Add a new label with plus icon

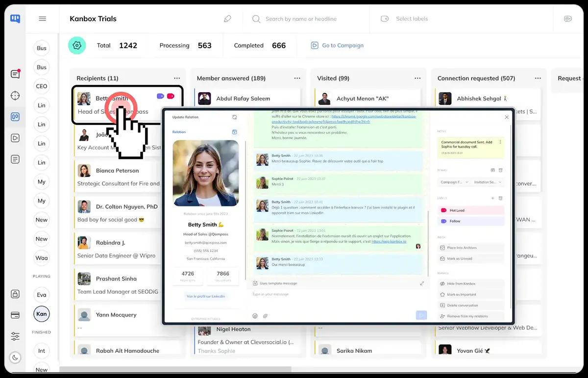(x=492, y=198)
